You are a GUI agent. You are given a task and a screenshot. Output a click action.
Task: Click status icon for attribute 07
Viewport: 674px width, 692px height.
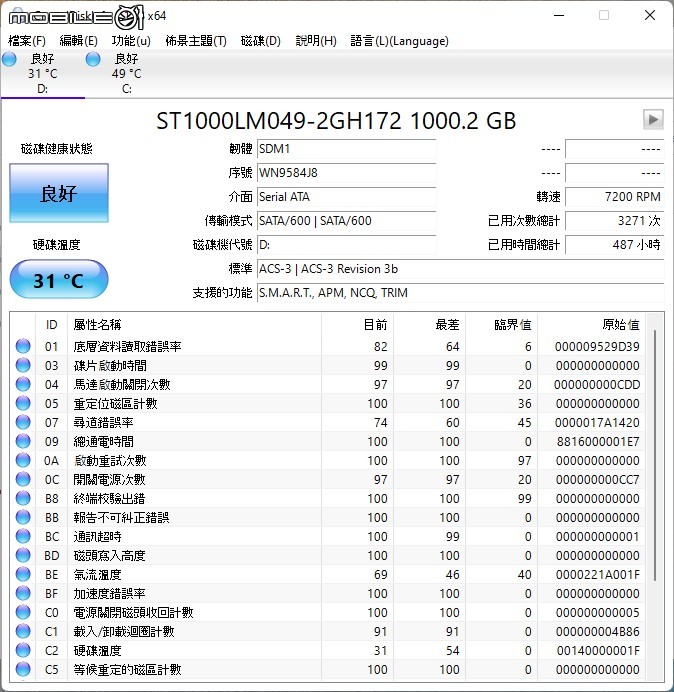[23, 422]
